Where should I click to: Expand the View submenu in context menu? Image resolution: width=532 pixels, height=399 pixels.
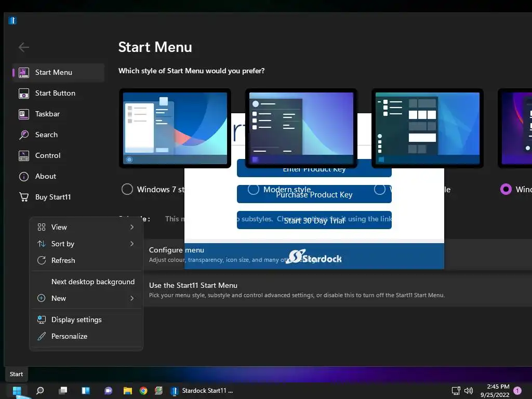coord(86,227)
